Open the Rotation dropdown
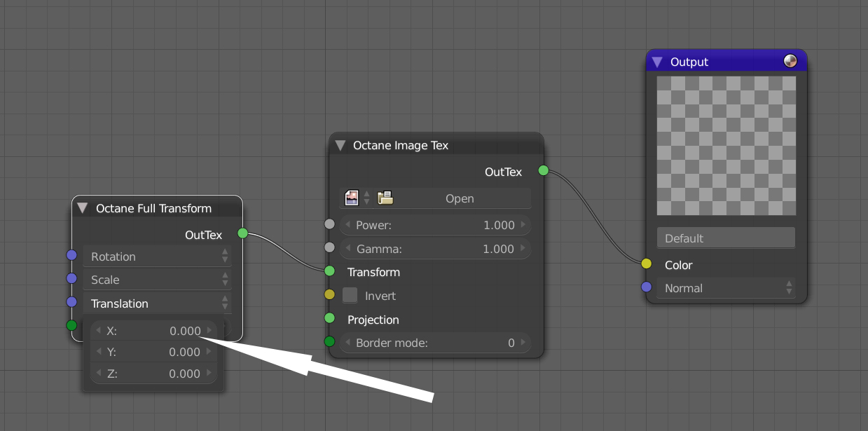 (x=157, y=256)
